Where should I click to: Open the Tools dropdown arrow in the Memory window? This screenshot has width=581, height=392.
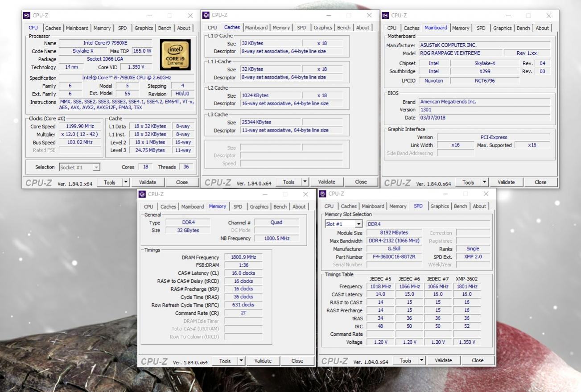[x=241, y=361]
